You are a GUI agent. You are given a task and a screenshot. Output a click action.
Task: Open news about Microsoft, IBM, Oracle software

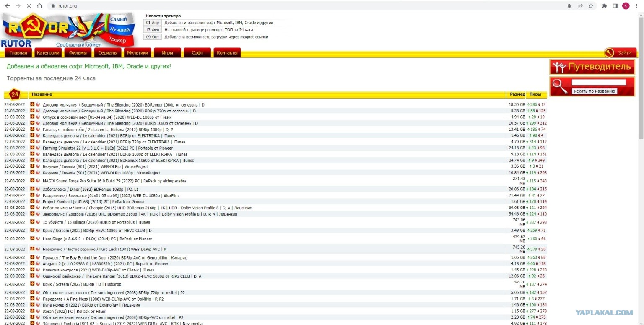(218, 23)
